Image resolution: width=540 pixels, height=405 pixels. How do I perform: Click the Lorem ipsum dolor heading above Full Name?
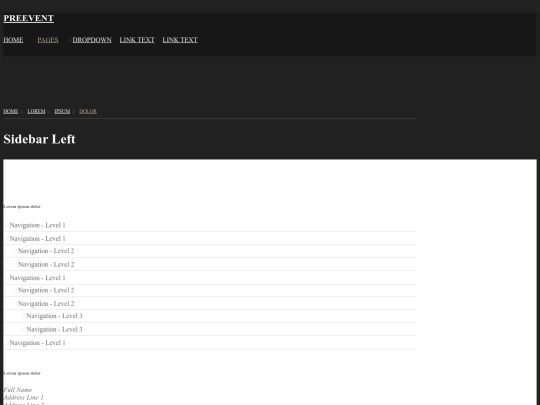point(22,373)
